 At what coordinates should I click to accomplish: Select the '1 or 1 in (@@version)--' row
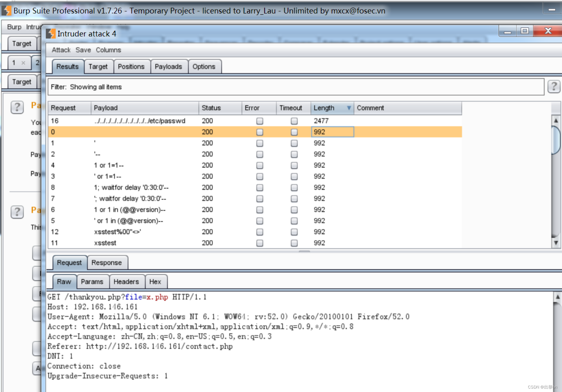point(255,210)
